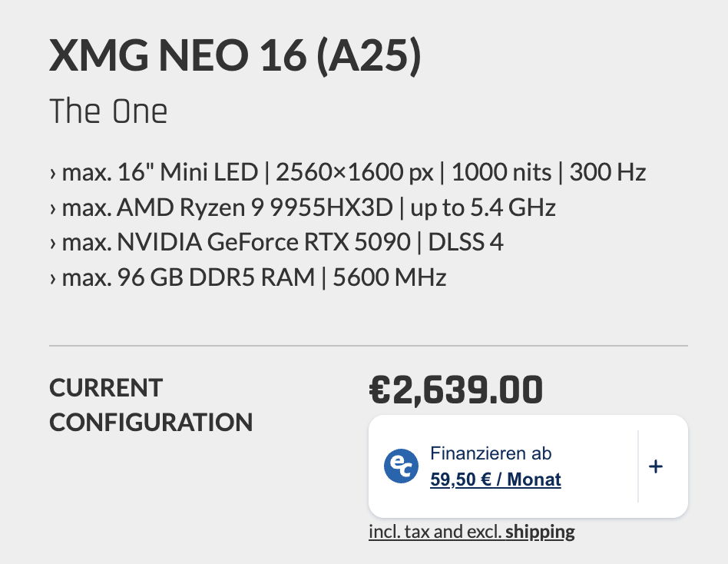Open the bold 'shipping' link
This screenshot has height=564, width=728.
(x=540, y=532)
